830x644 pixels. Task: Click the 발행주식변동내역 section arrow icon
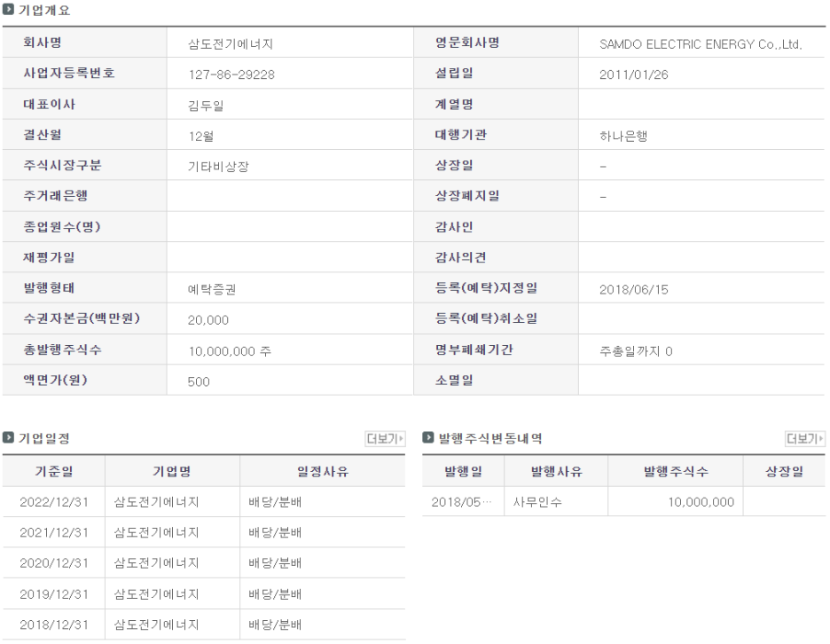pos(428,437)
